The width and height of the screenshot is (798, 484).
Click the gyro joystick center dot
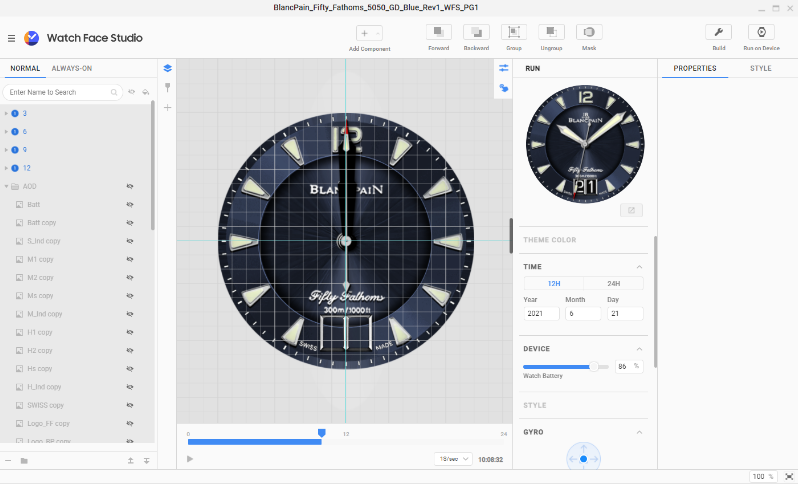(584, 459)
